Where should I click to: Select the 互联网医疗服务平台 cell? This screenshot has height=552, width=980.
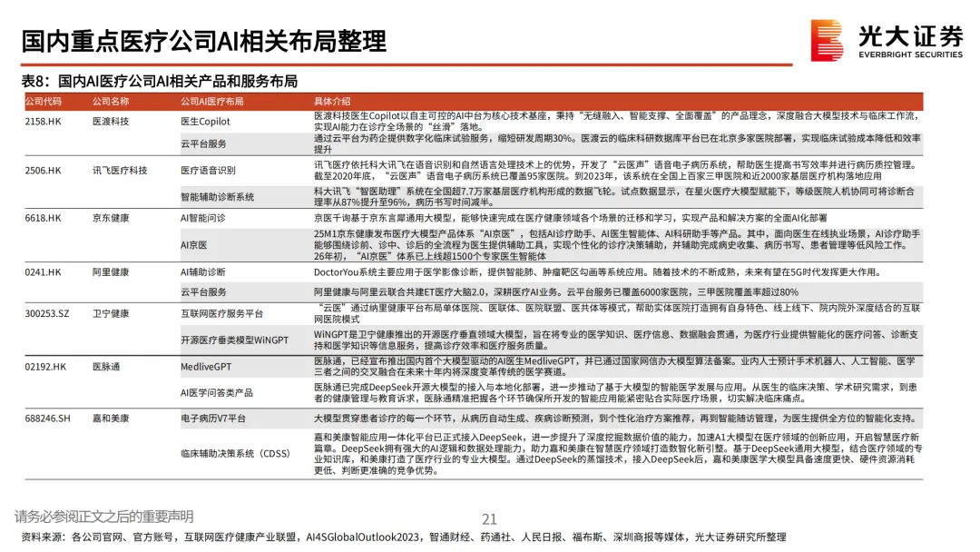(x=222, y=314)
